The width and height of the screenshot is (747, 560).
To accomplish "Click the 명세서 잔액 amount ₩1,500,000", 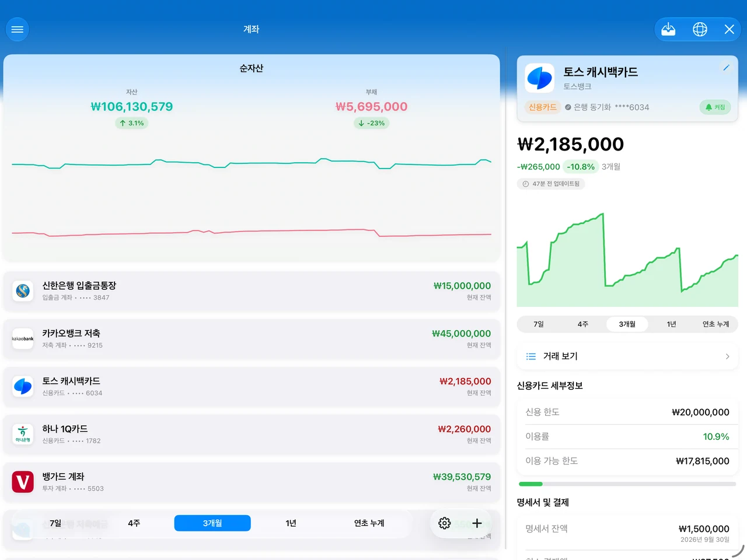I will click(x=704, y=528).
